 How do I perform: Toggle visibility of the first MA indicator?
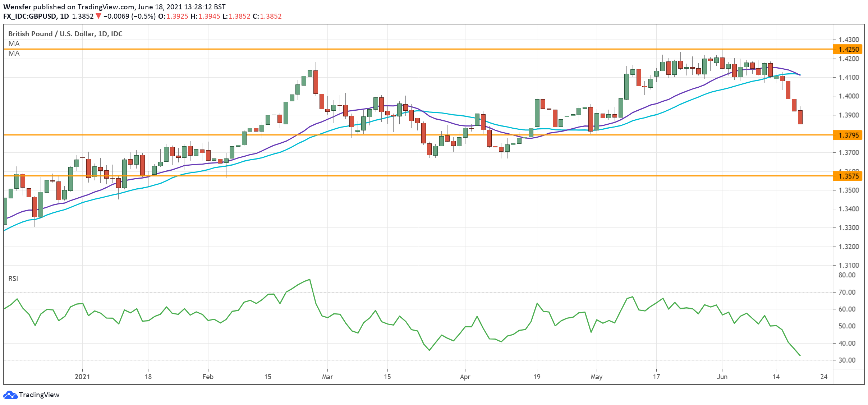point(13,43)
